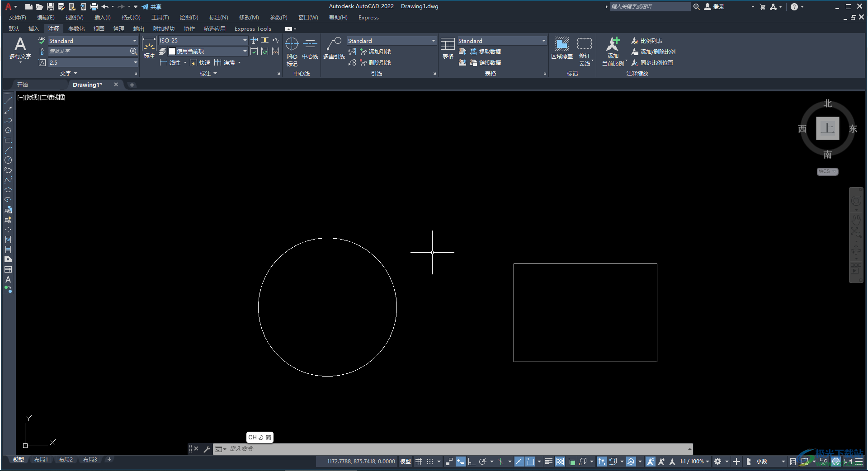The width and height of the screenshot is (868, 471).
Task: Select the Polygon tool in left toolbar
Action: [8, 130]
